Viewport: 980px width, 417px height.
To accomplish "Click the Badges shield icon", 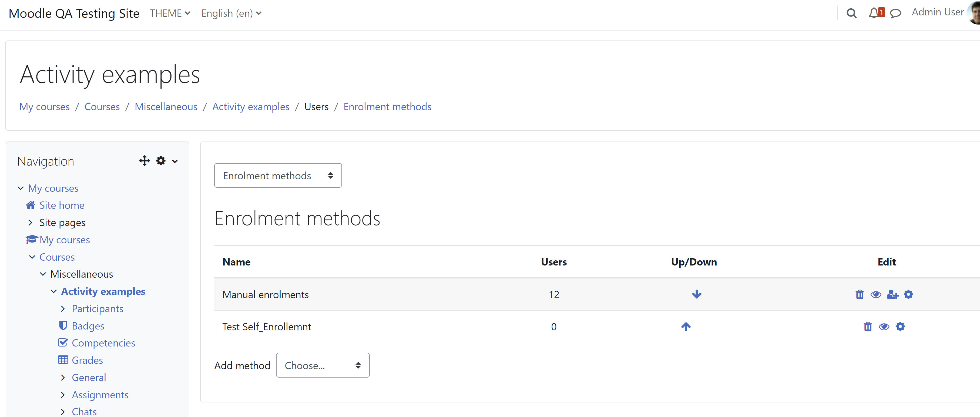I will coord(63,326).
